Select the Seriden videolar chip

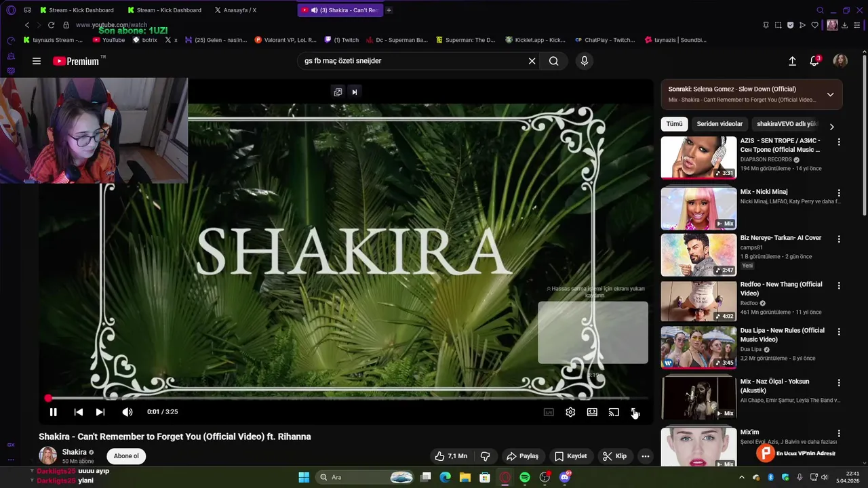point(719,124)
